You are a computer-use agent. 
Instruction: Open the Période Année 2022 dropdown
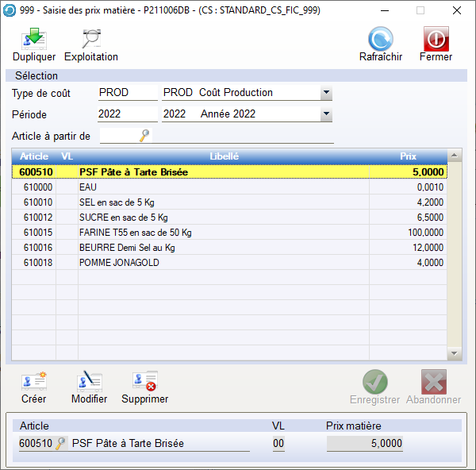click(326, 114)
